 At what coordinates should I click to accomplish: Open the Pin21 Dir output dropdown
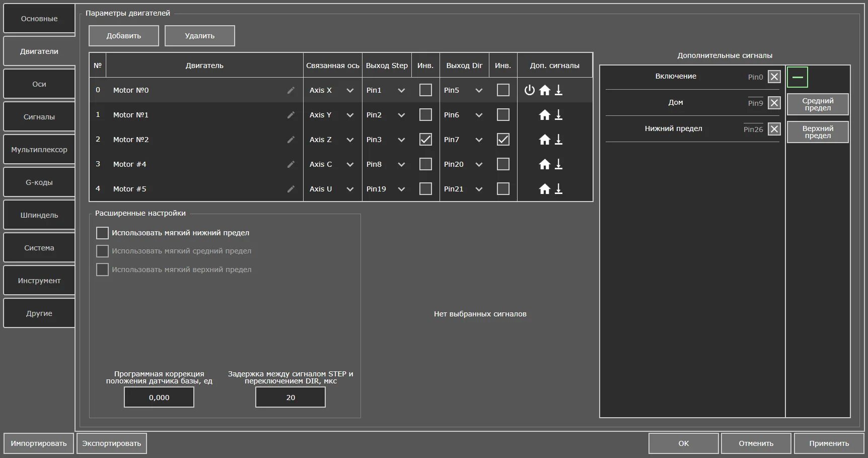[464, 189]
